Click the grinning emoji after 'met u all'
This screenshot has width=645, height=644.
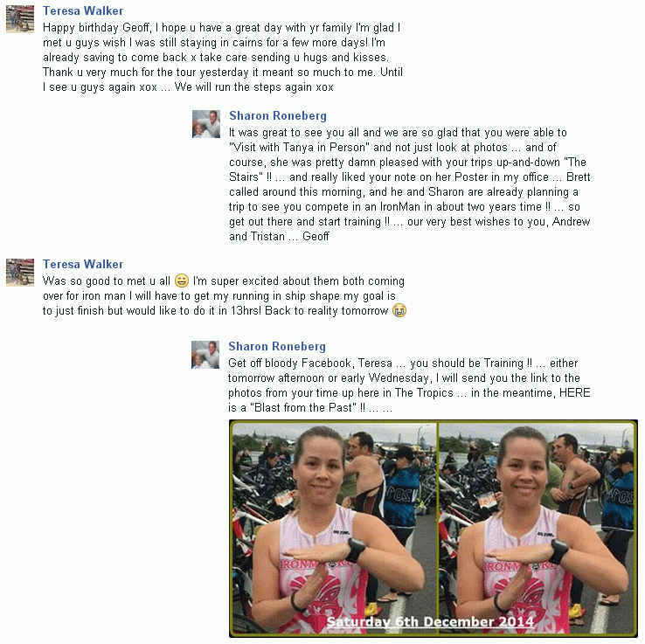click(x=182, y=280)
